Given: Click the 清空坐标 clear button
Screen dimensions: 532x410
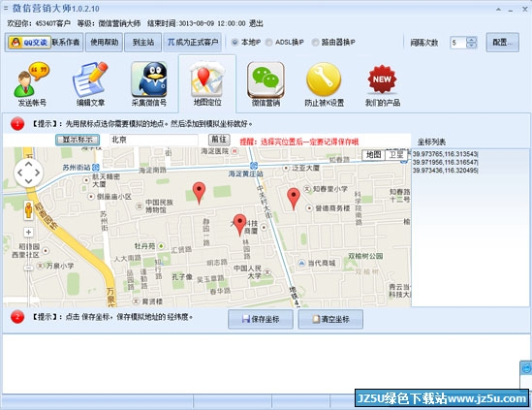Looking at the screenshot, I should click(330, 319).
